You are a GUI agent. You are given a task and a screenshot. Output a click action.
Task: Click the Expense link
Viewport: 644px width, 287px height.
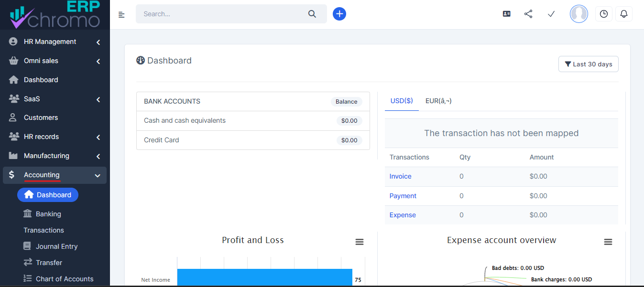click(x=403, y=215)
